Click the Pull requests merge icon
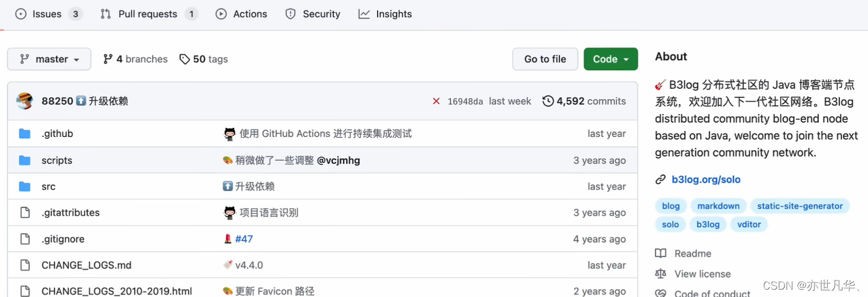Screen dimensions: 868x297 (106, 14)
